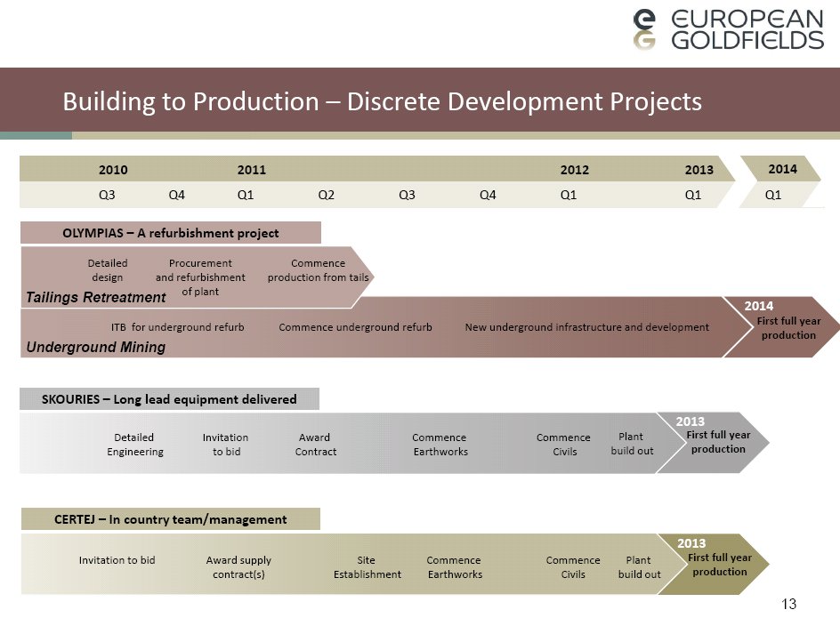840x626 pixels.
Task: Click the 'Tailings Retreatment' italic label
Action: tap(96, 297)
